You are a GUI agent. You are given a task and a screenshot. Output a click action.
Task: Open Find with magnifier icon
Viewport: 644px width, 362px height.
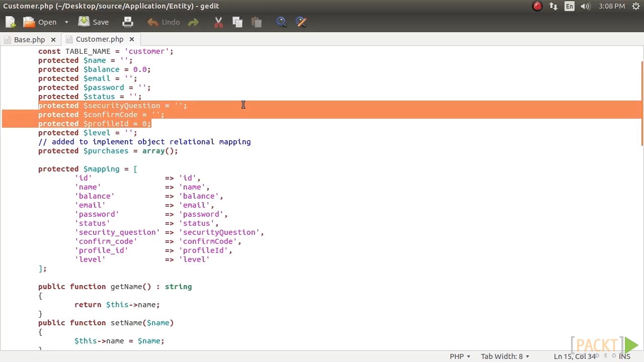coord(282,22)
